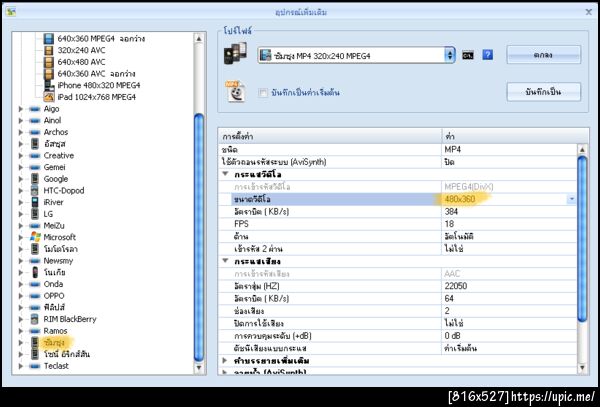600x407 pixels.
Task: Expand the Aigo device group
Action: click(x=21, y=109)
